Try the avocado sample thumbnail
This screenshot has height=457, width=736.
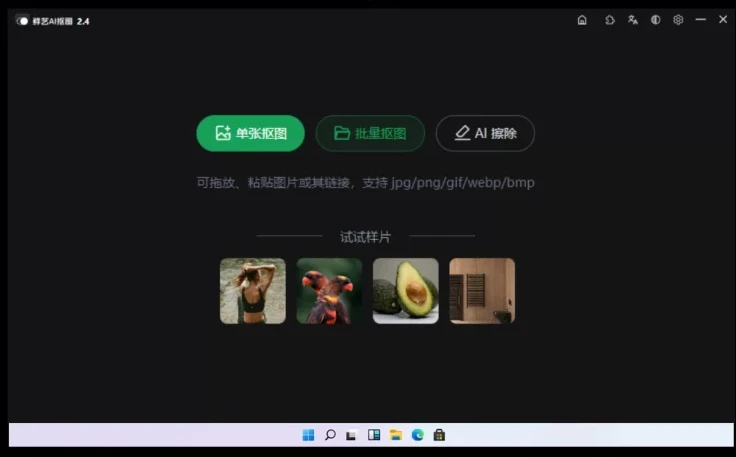click(x=406, y=291)
